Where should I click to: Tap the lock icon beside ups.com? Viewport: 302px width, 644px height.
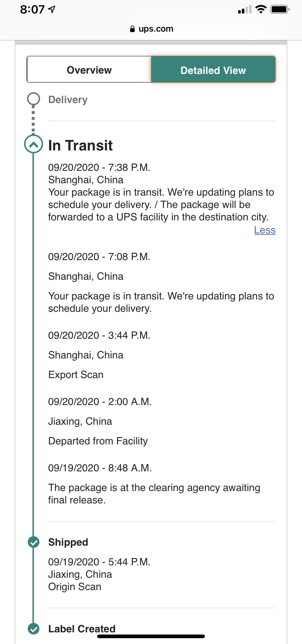click(132, 29)
